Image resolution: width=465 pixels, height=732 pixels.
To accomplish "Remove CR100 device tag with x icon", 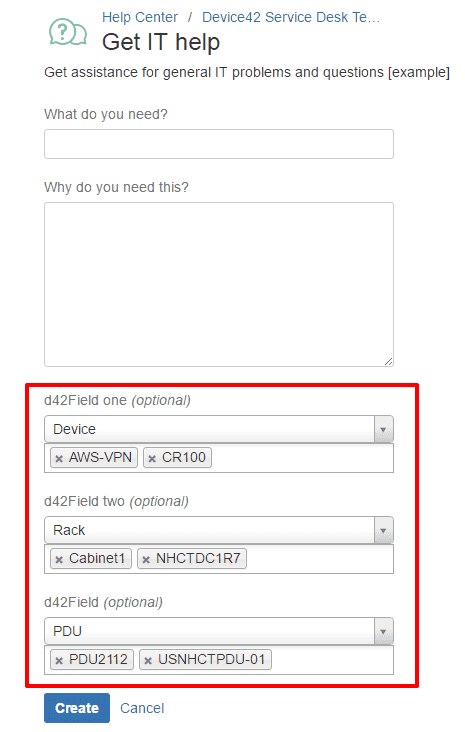I will pyautogui.click(x=152, y=458).
